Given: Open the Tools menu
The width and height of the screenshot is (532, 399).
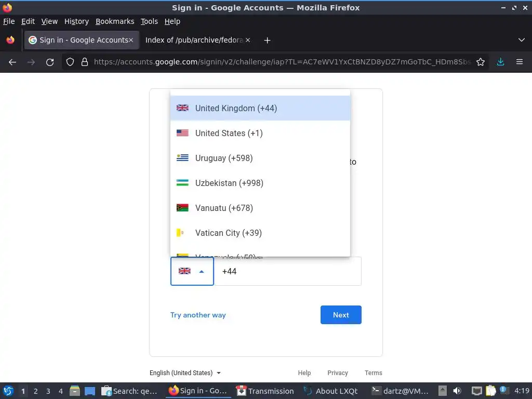Looking at the screenshot, I should coord(149,21).
